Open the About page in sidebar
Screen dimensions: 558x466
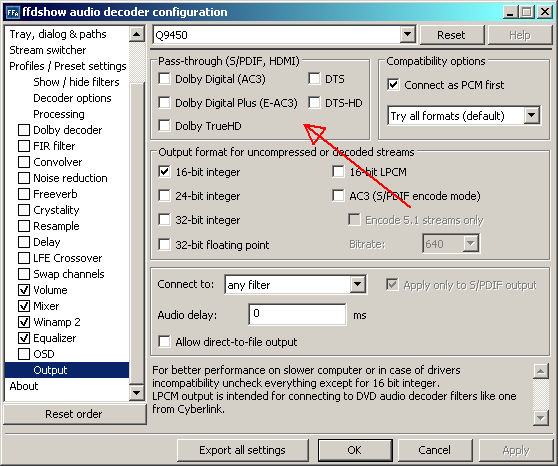coord(24,386)
